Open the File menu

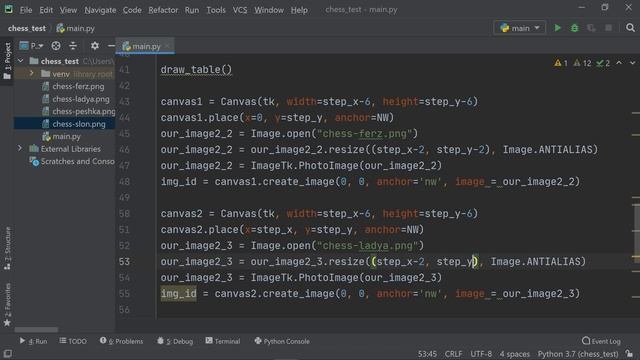[x=26, y=10]
